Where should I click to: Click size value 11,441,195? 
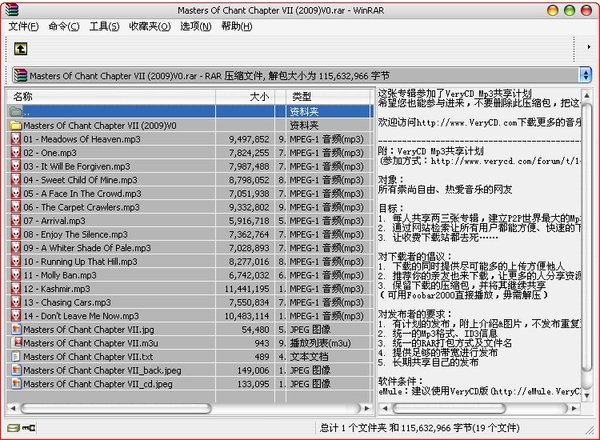[247, 288]
